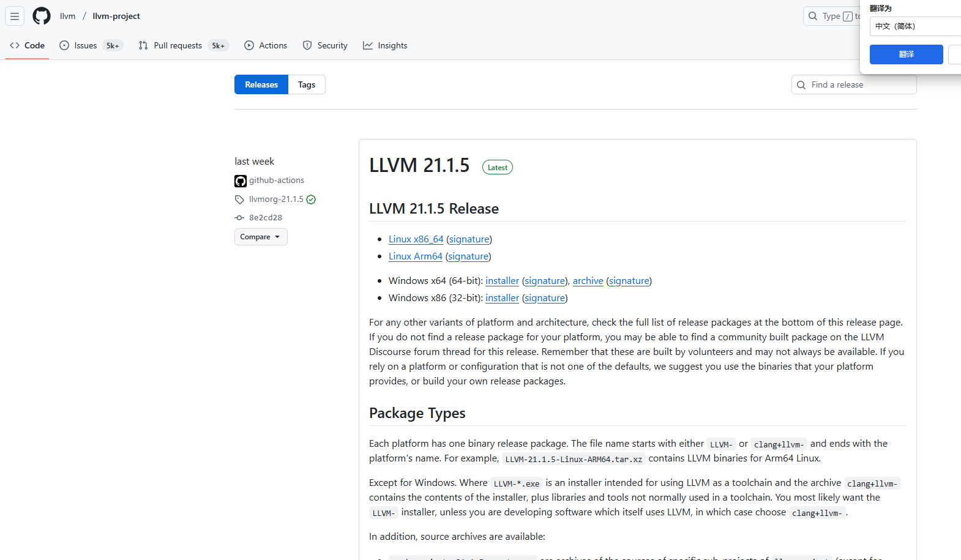Open the github-actions author link
961x560 pixels.
277,181
